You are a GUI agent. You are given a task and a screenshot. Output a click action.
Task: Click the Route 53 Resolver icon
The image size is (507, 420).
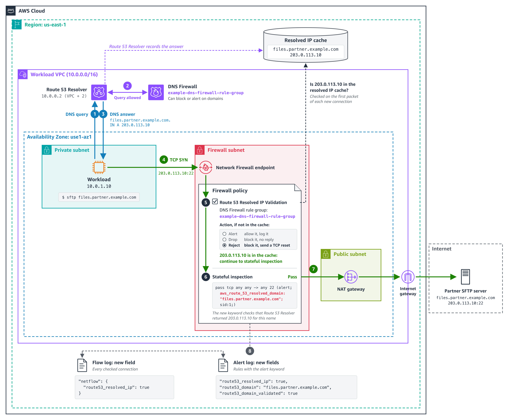[99, 92]
